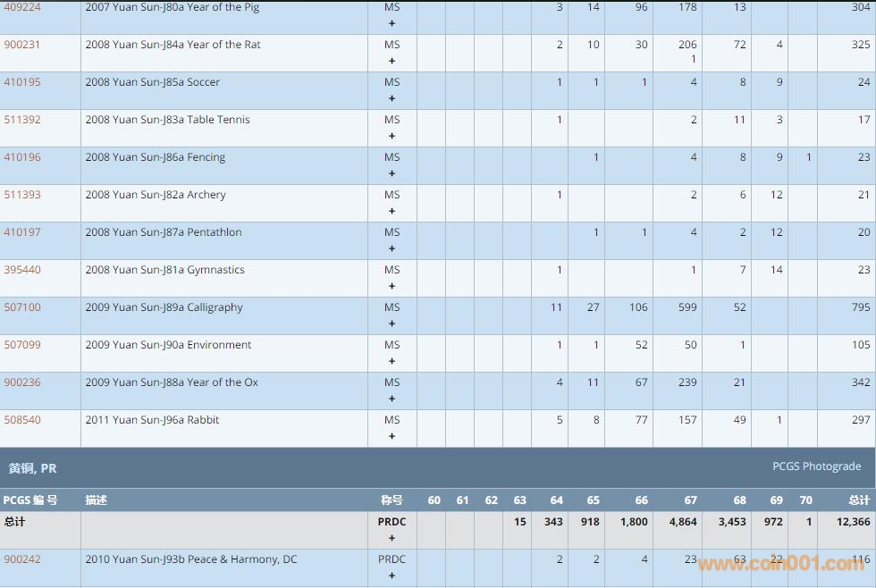Click the 508540 Rabbit coin link
876x588 pixels.
click(x=22, y=420)
